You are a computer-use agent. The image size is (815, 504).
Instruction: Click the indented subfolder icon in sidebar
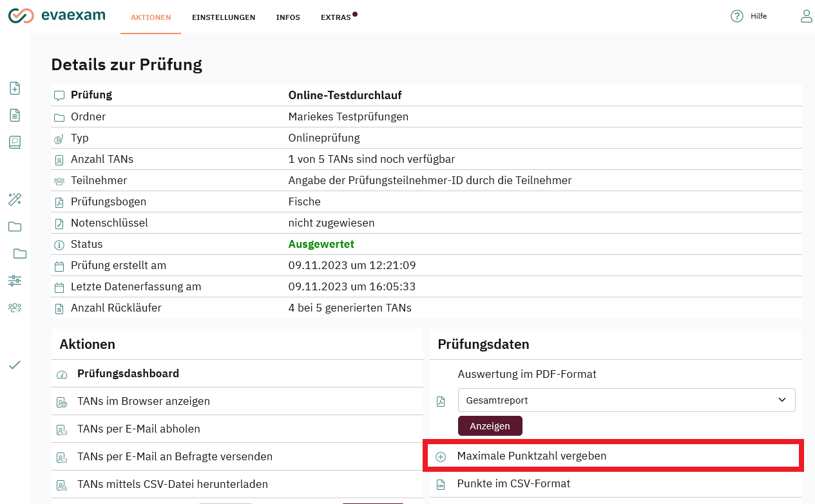(x=20, y=254)
